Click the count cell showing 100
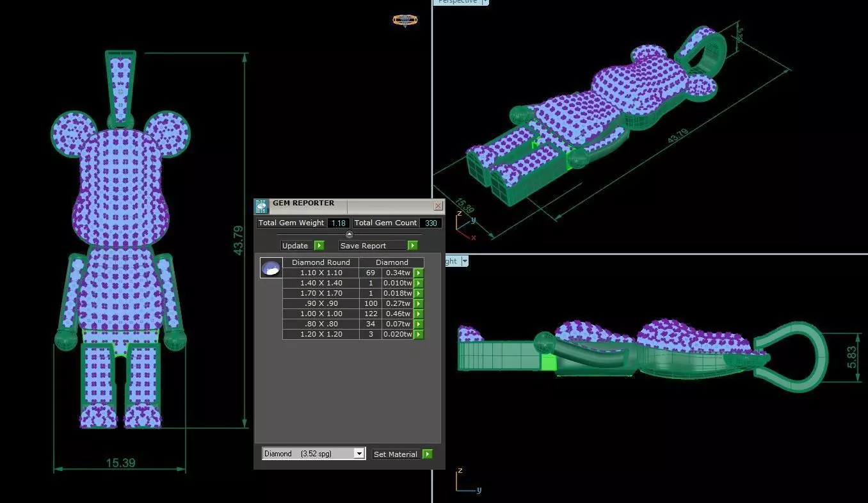 (371, 303)
